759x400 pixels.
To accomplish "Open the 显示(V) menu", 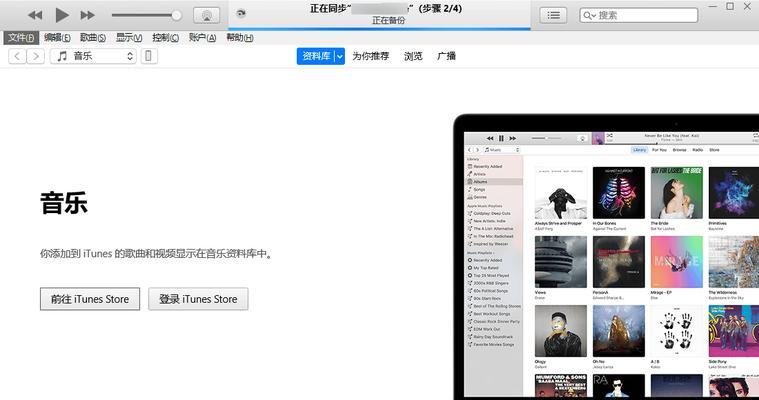I will click(129, 37).
